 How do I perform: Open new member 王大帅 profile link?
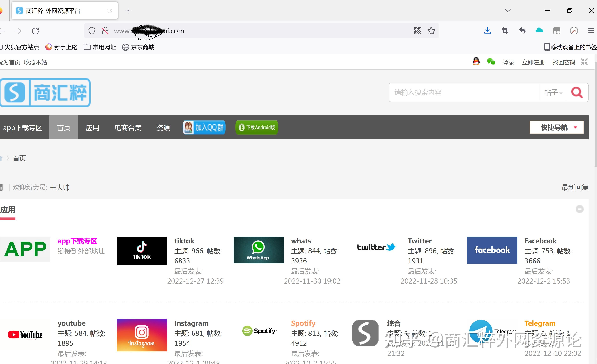click(60, 187)
